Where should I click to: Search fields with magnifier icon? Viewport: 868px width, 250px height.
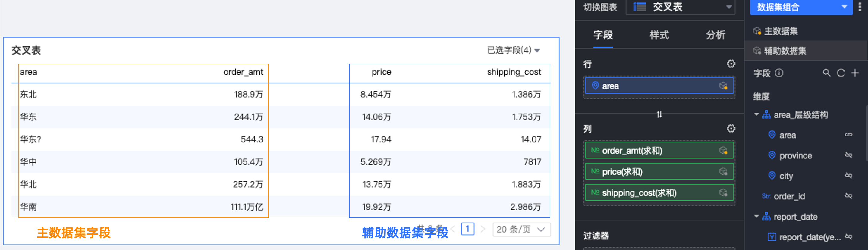(826, 73)
